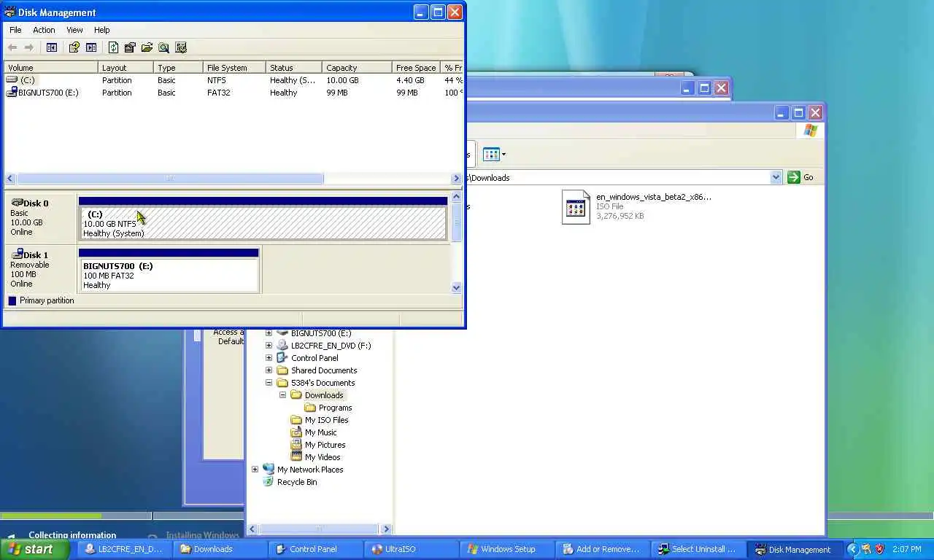Click the Start button
934x560 pixels.
coord(35,549)
